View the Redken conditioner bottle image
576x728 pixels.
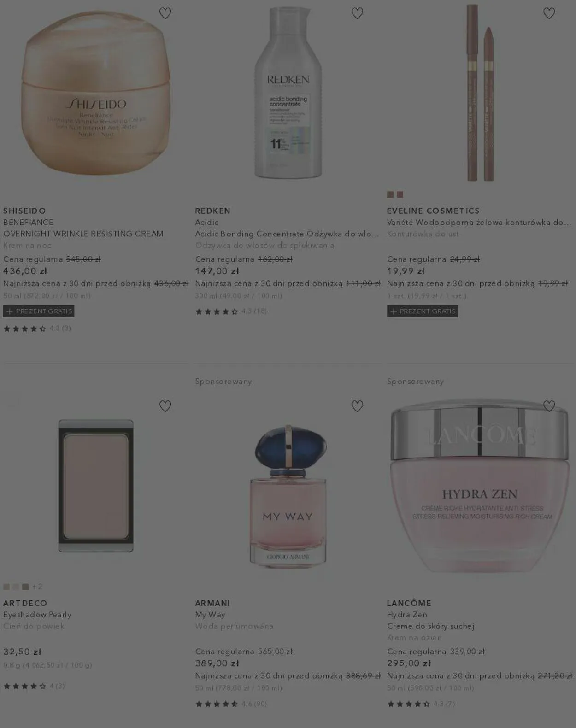click(x=288, y=92)
